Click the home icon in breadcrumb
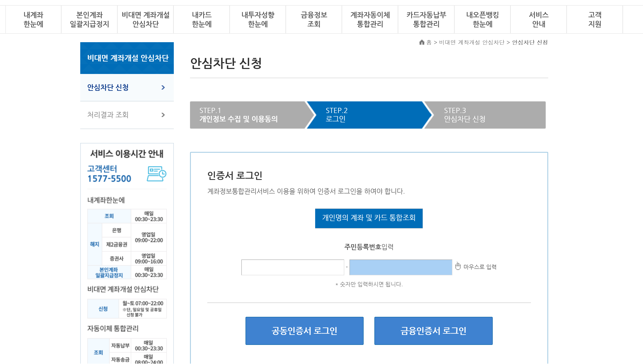Viewport: 643px width, 364px height. point(422,42)
